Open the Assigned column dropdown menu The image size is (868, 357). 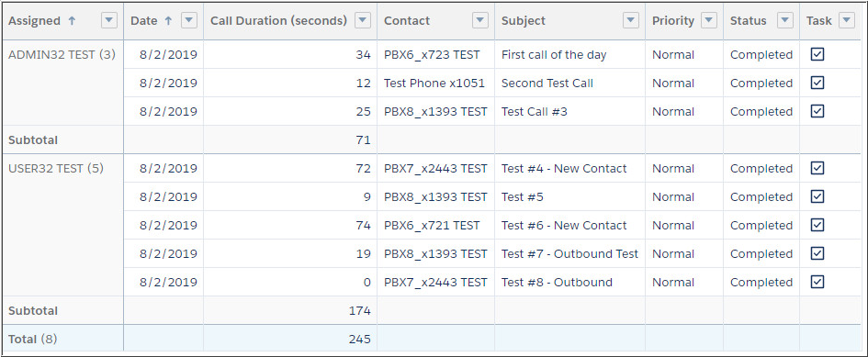(x=108, y=20)
